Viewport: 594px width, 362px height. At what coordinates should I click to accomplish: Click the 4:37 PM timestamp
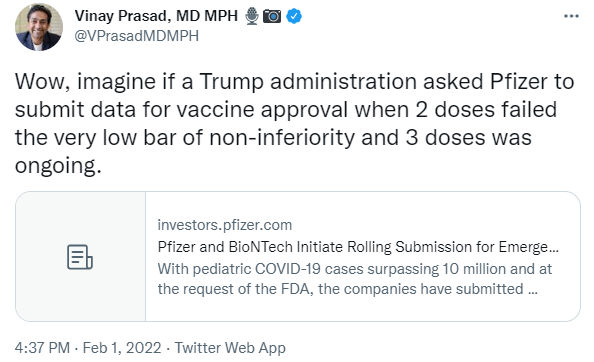coord(42,348)
